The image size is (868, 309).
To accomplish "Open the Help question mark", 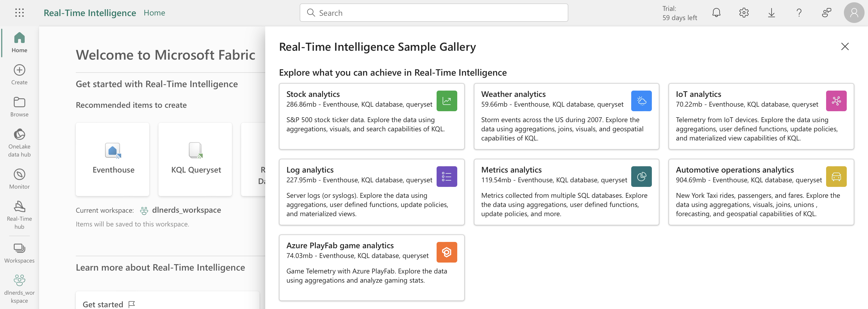I will pyautogui.click(x=799, y=12).
